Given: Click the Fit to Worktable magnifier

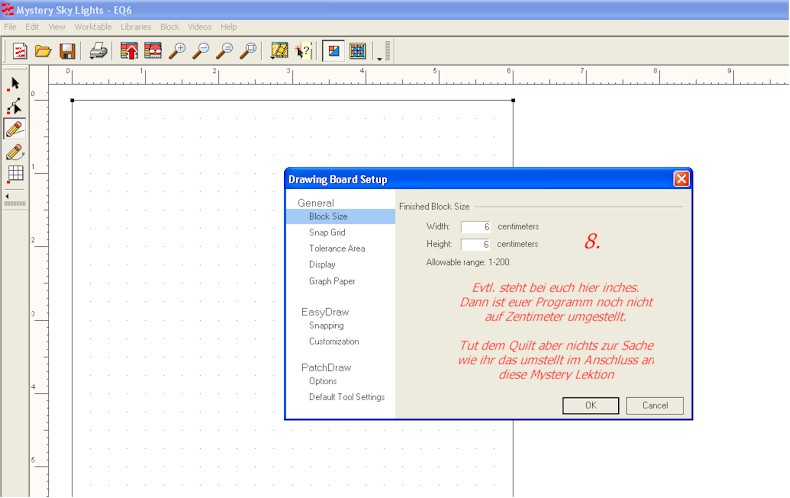Looking at the screenshot, I should [248, 51].
